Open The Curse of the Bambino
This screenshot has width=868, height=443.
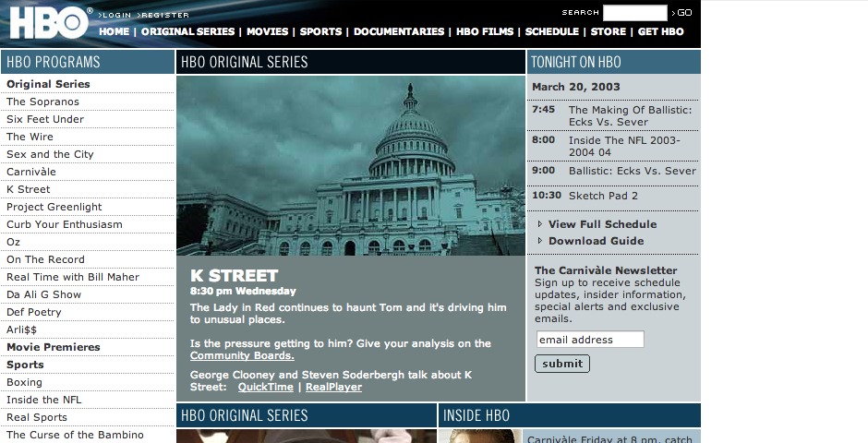pyautogui.click(x=75, y=436)
